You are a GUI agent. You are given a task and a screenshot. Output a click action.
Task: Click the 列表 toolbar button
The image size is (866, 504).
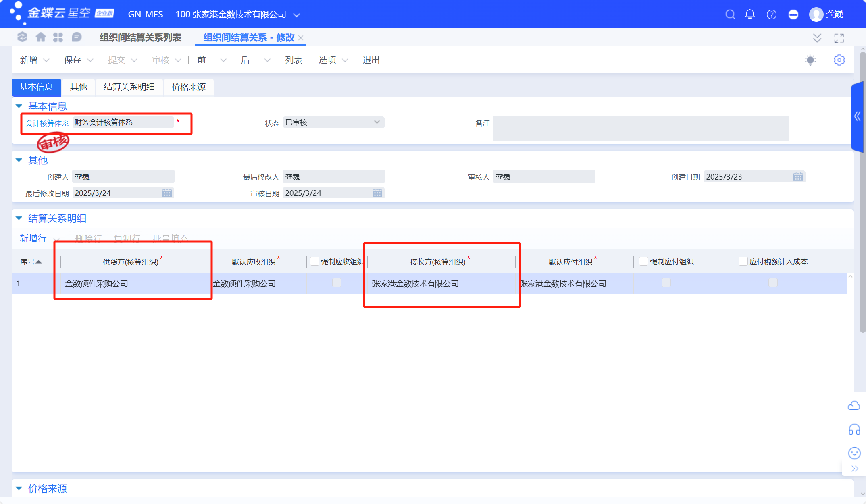point(294,60)
